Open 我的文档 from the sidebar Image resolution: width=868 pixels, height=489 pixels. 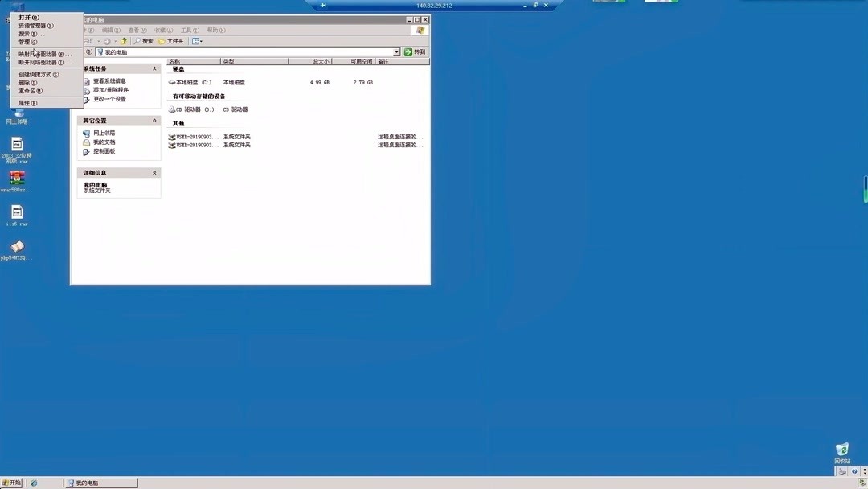tap(104, 142)
